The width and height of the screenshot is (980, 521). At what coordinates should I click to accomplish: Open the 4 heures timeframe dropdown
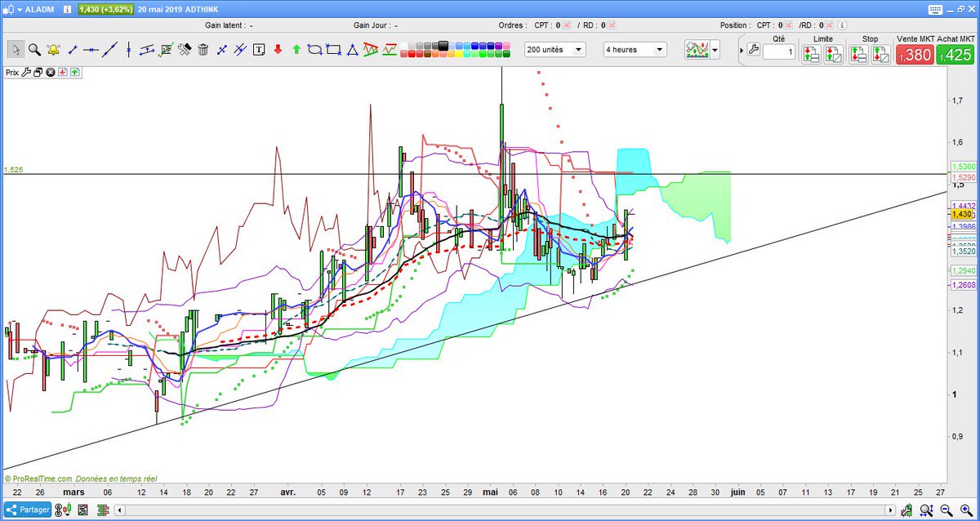point(635,50)
